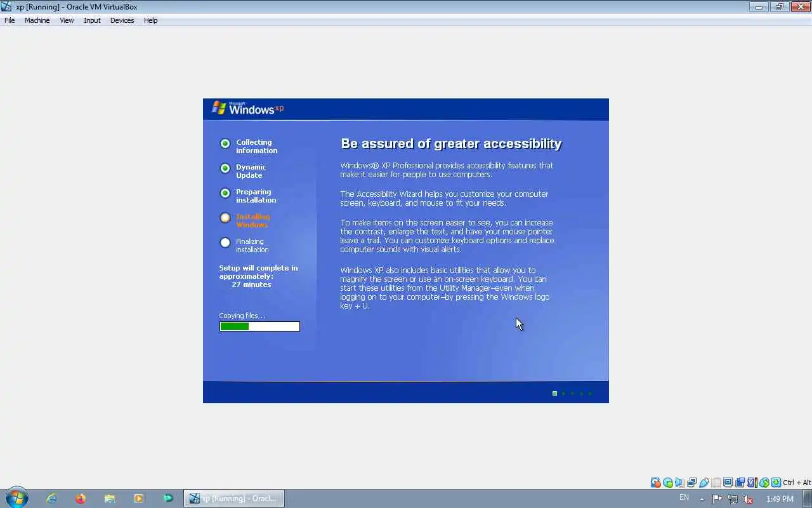
Task: Launch Firefox from the taskbar
Action: click(81, 498)
